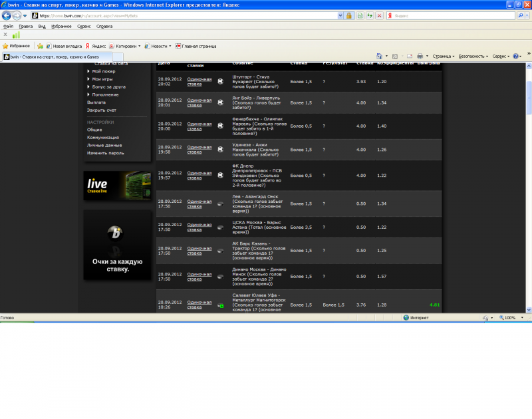Click the RSS feeds icon in command bar
This screenshot has width=532, height=419.
395,57
